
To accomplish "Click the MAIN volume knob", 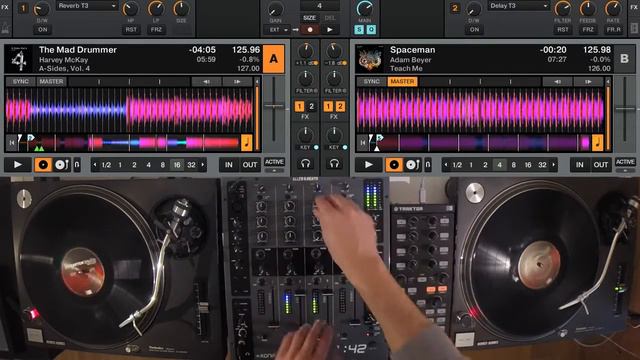I will [x=364, y=8].
